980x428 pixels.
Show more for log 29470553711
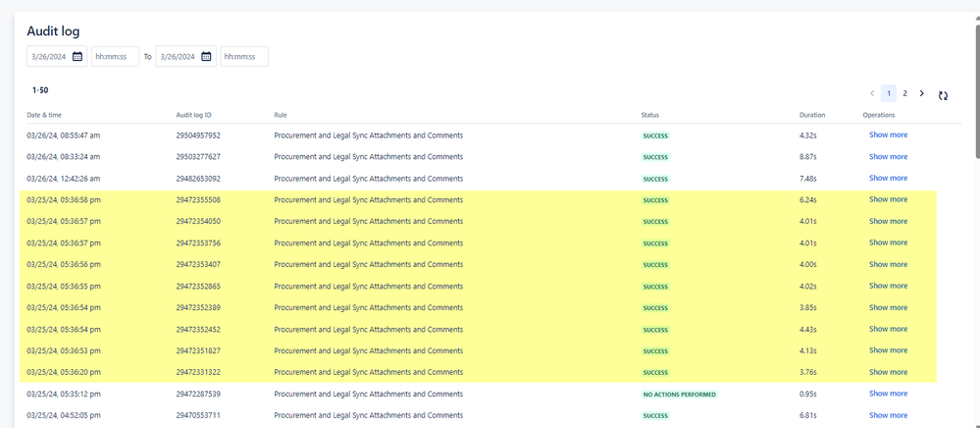point(888,415)
